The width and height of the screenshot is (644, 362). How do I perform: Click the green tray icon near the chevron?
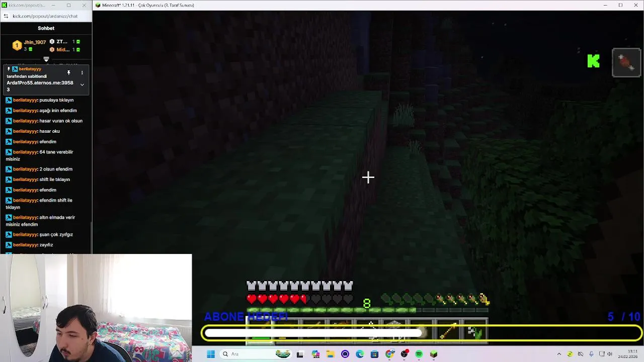tap(570, 354)
